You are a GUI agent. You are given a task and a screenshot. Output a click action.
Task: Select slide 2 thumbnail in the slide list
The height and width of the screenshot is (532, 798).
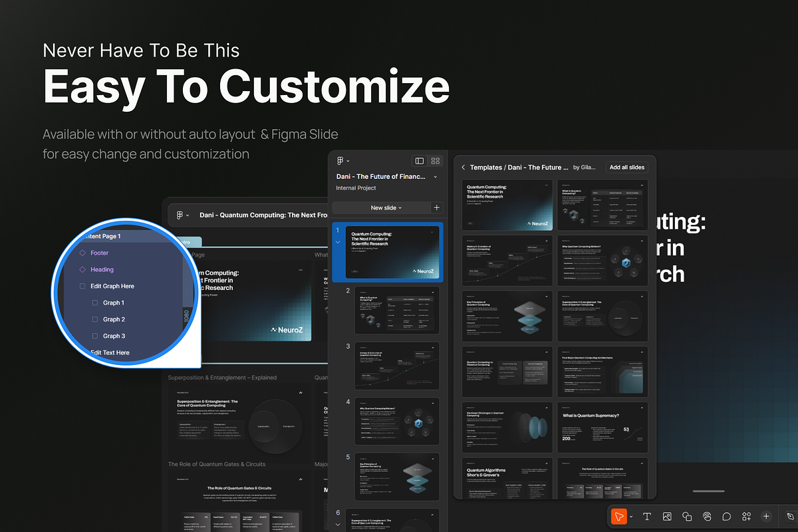[x=397, y=310]
